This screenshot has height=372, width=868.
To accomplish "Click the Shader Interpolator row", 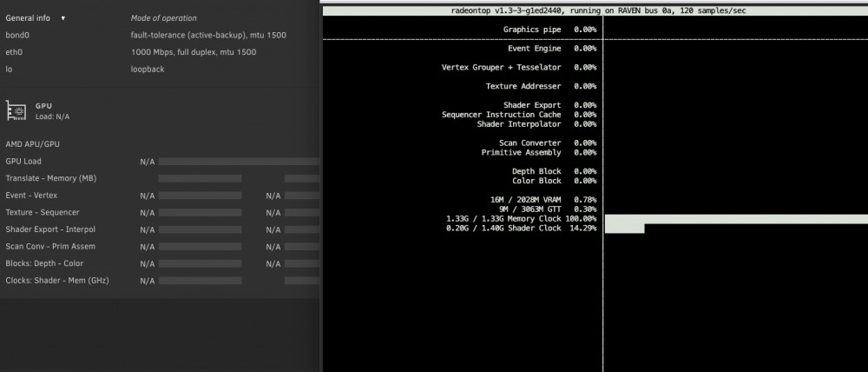I will 536,124.
